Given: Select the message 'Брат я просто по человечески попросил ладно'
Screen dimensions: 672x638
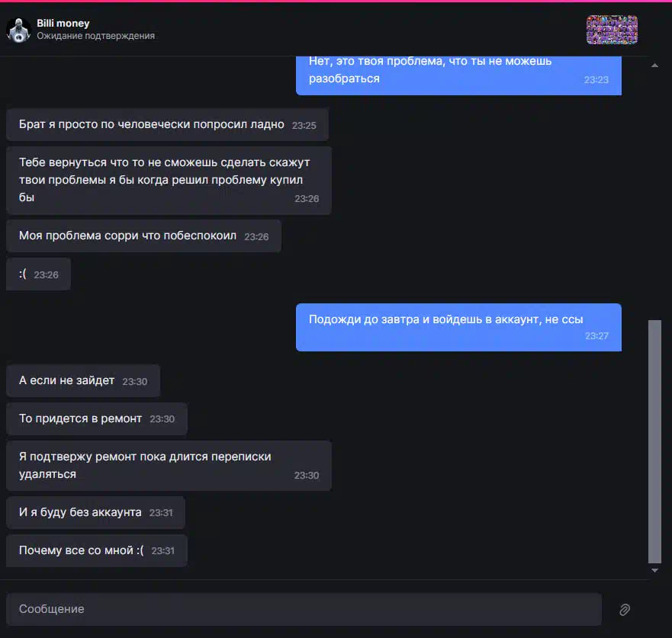Looking at the screenshot, I should point(167,124).
